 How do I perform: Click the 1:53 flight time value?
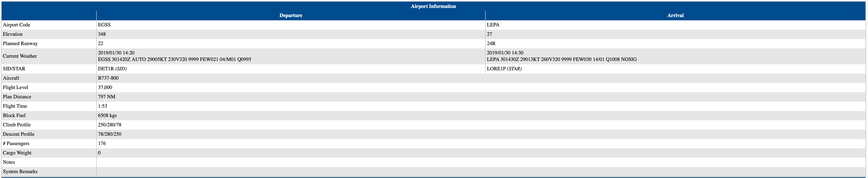tap(102, 106)
